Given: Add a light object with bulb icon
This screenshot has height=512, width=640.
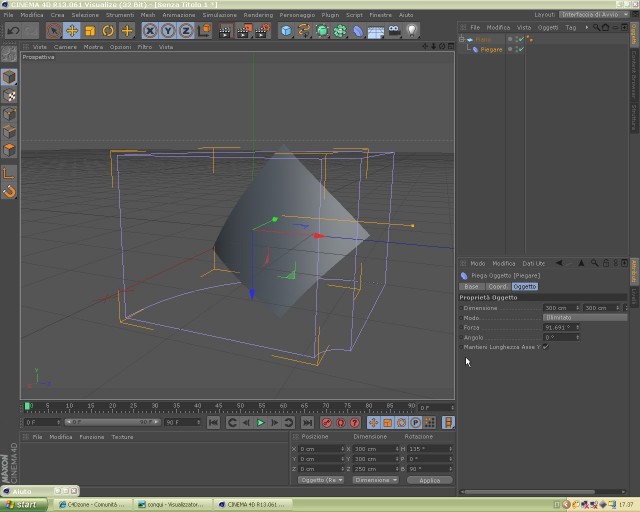Looking at the screenshot, I should pos(412,31).
